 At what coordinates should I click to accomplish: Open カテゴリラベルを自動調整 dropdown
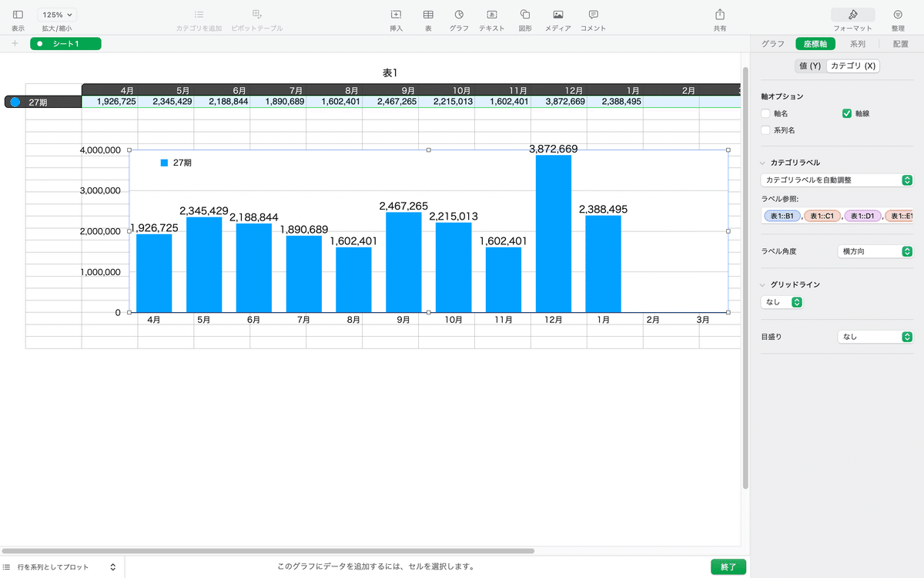[x=836, y=180]
